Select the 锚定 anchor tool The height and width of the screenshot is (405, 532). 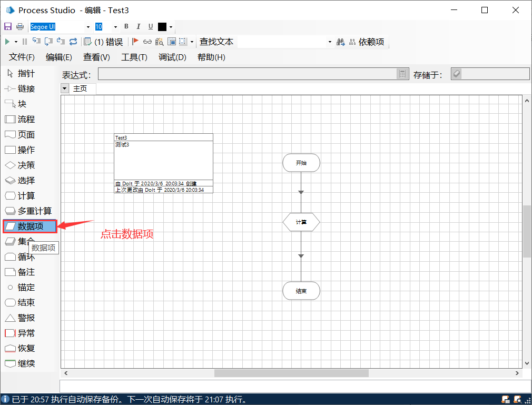(21, 288)
